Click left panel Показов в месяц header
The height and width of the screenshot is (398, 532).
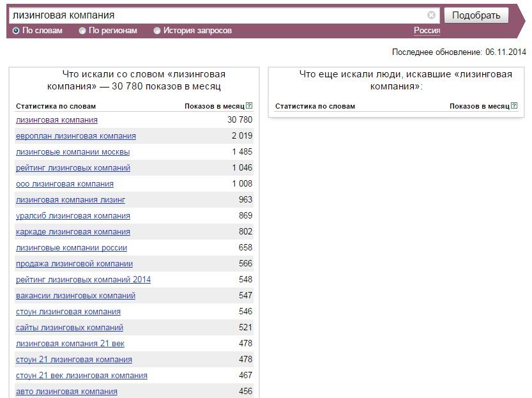(215, 106)
